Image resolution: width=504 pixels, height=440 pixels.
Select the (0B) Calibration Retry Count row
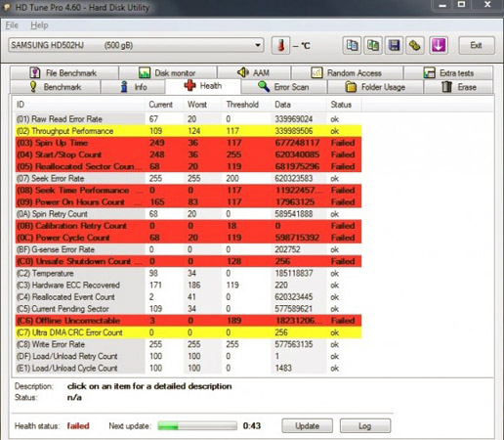[189, 226]
